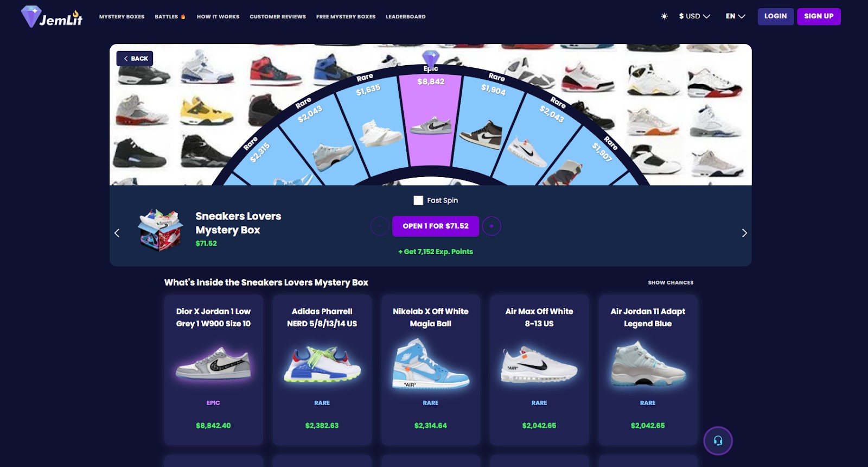
Task: Click the Back button
Action: 135,59
